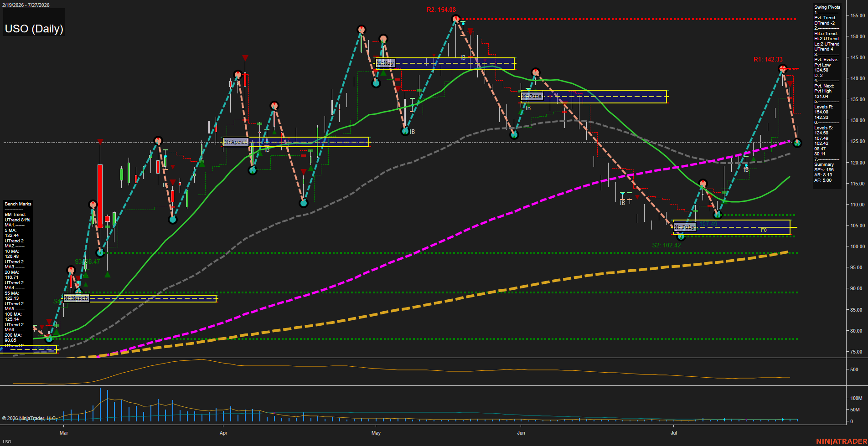This screenshot has width=868, height=446.
Task: Click the Bench Marks panel heading
Action: point(18,204)
